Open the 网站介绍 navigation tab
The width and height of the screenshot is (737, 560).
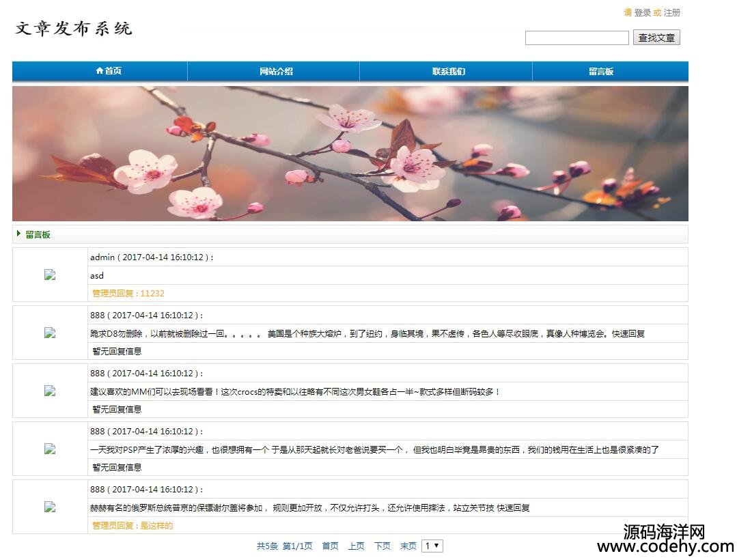point(276,72)
